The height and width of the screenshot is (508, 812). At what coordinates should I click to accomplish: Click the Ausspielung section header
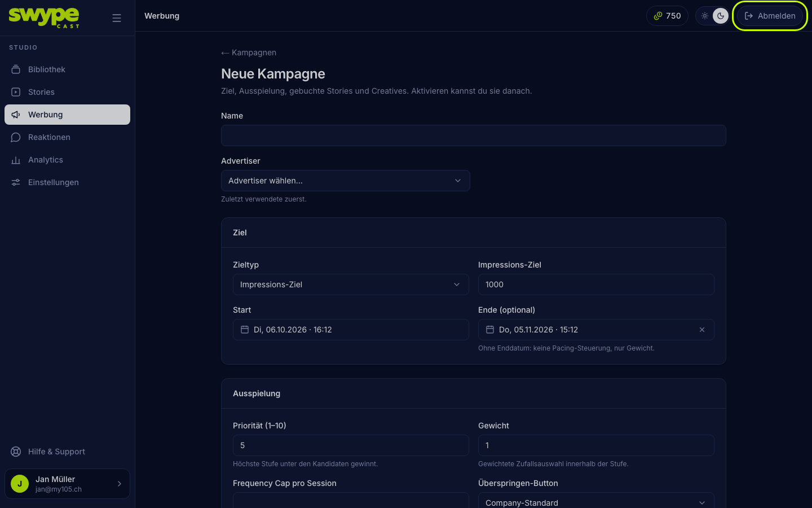(257, 393)
